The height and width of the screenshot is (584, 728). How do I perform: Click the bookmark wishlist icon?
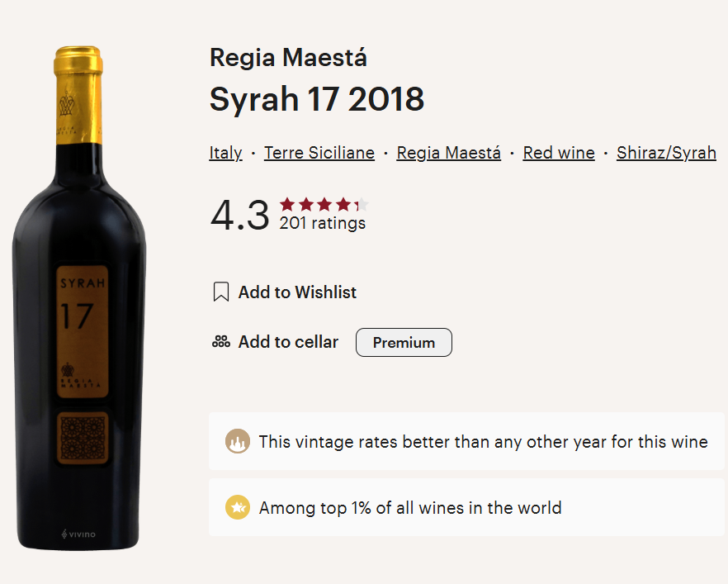pyautogui.click(x=221, y=292)
